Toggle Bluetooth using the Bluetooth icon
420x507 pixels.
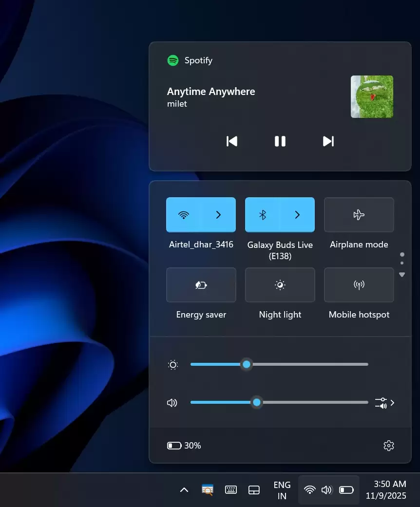point(262,215)
